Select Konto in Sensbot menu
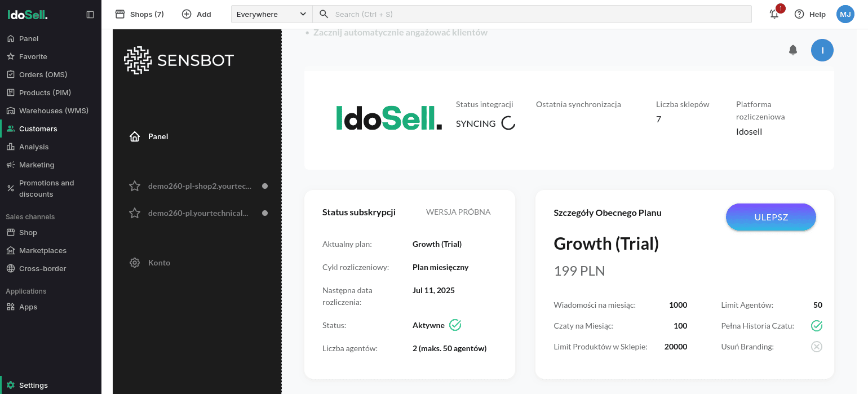 coord(159,263)
